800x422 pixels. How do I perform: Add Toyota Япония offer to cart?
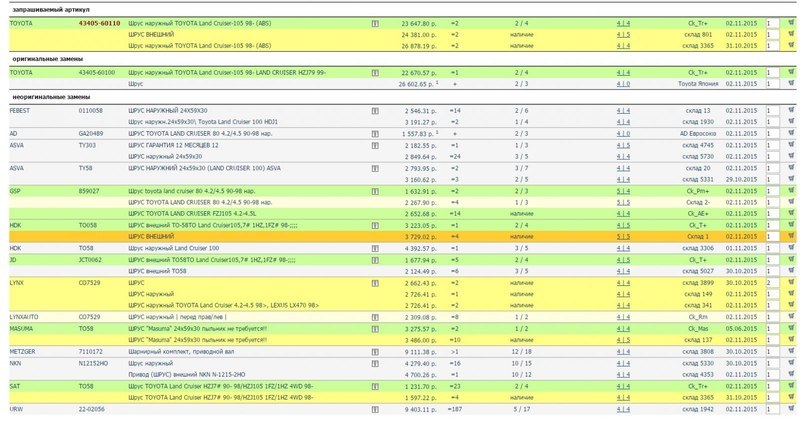[791, 84]
